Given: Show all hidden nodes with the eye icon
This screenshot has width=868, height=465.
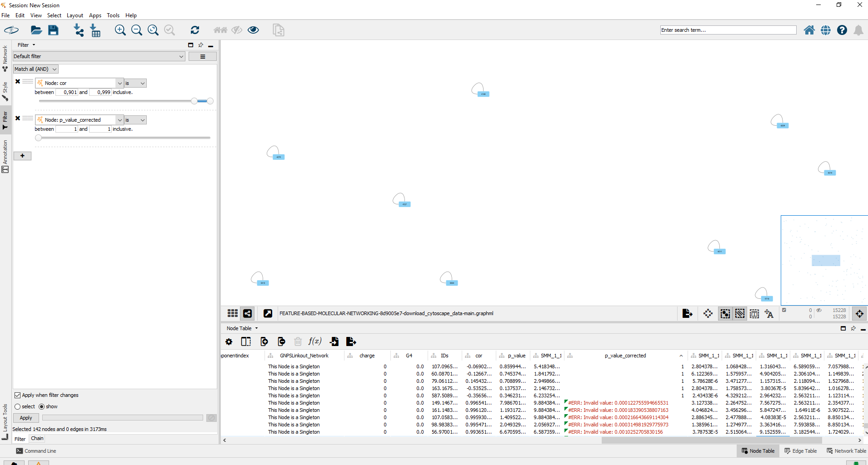Looking at the screenshot, I should [x=253, y=30].
